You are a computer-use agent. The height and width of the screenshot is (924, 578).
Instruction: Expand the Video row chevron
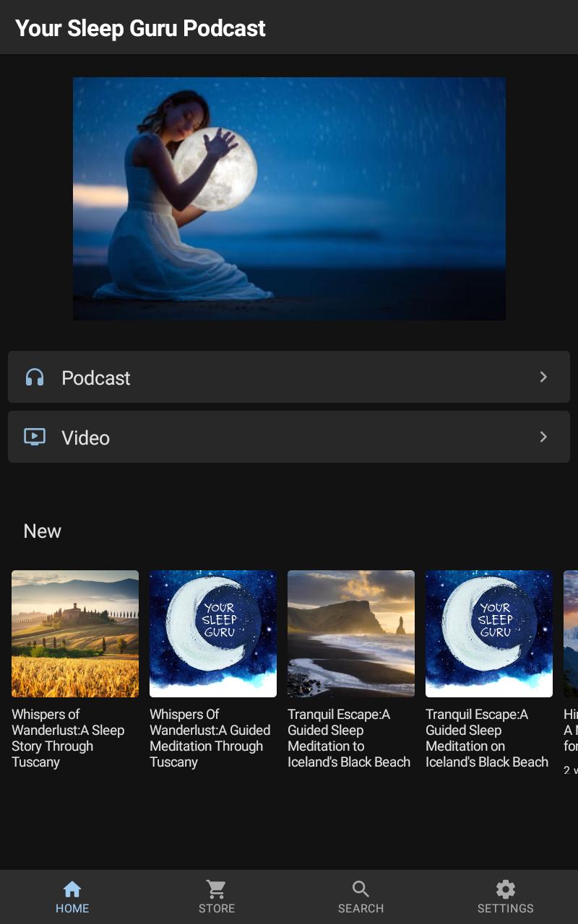click(543, 437)
